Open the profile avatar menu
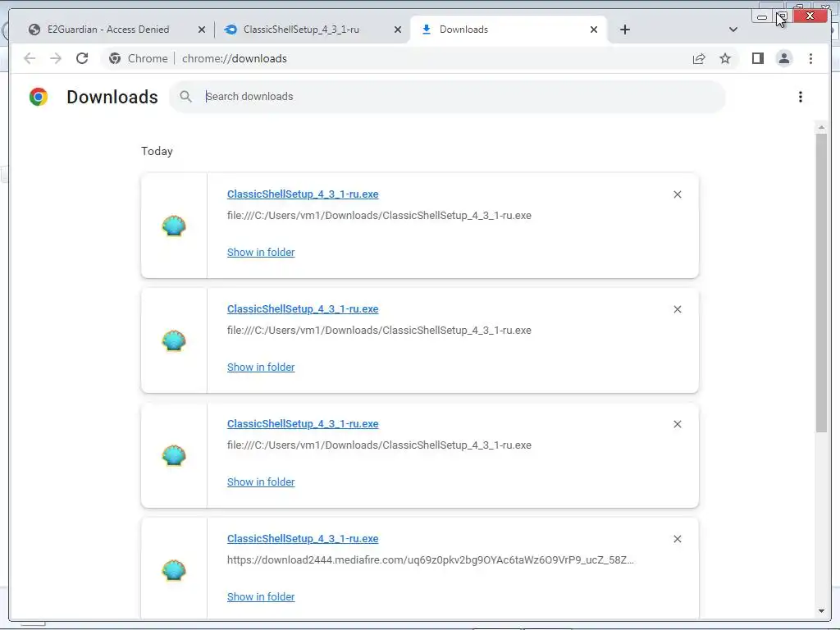The image size is (840, 630). point(783,58)
